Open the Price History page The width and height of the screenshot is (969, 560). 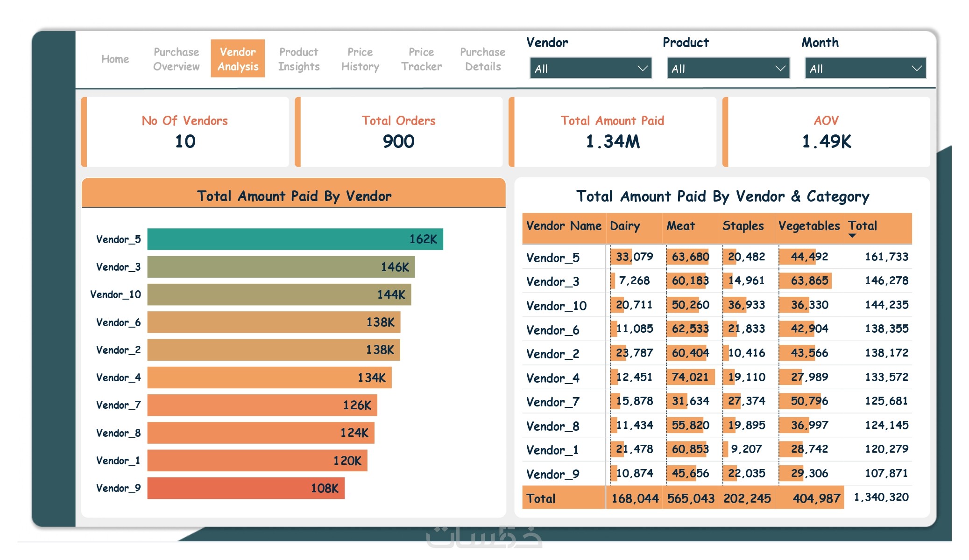point(360,59)
